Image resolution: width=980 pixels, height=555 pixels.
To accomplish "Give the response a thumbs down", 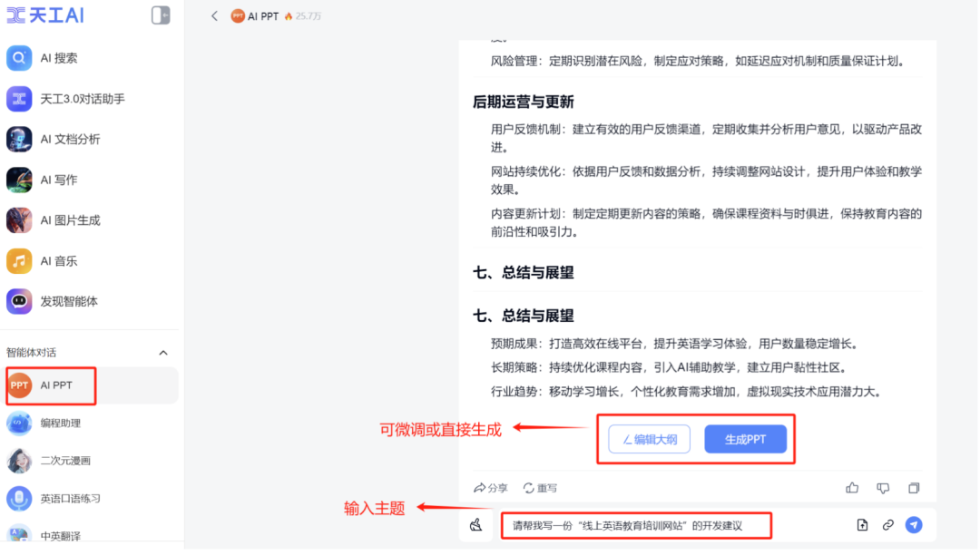I will [x=882, y=488].
